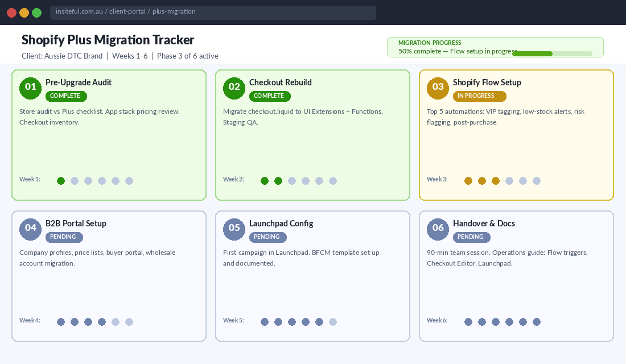This screenshot has height=364, width=626.
Task: Open the Handover & Docs card title
Action: tap(484, 224)
